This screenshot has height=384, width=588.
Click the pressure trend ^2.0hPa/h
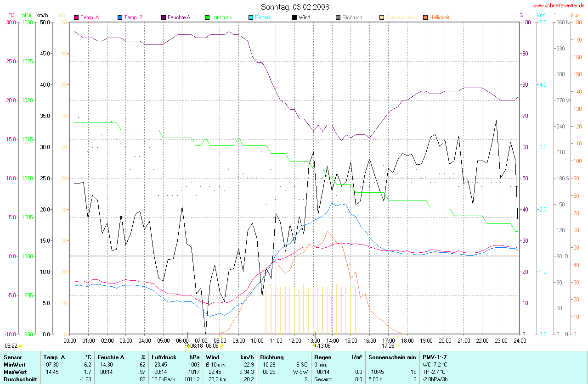164,379
